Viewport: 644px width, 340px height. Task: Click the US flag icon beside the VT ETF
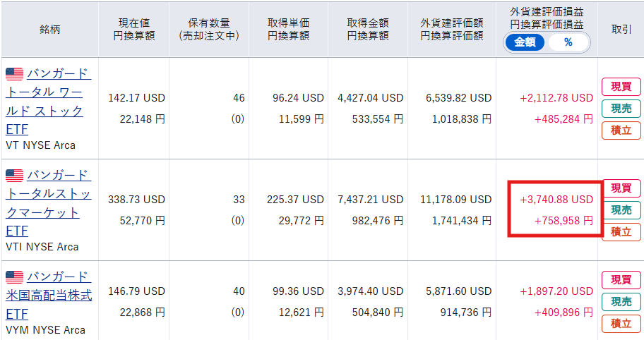pyautogui.click(x=14, y=74)
